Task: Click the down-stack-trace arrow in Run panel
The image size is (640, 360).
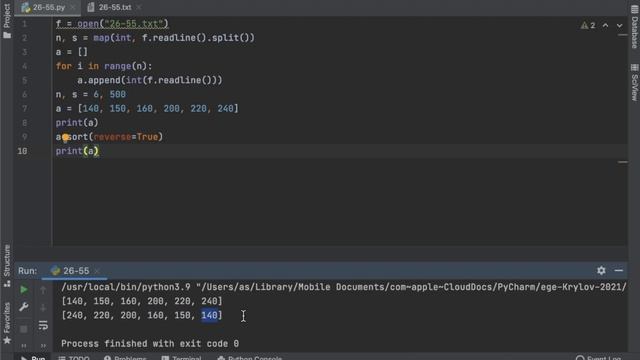Action: (43, 307)
